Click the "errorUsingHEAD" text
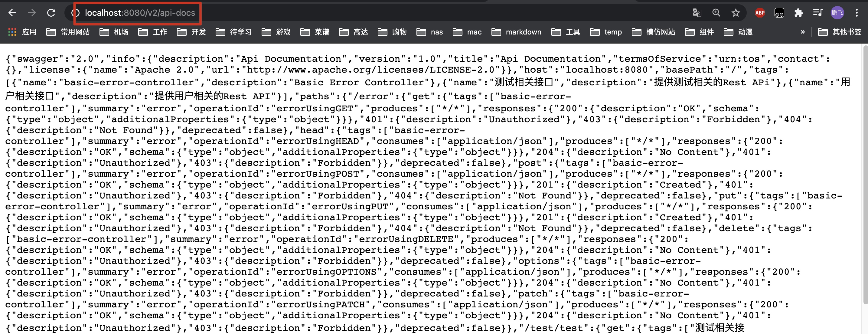The width and height of the screenshot is (868, 334). pos(318,141)
